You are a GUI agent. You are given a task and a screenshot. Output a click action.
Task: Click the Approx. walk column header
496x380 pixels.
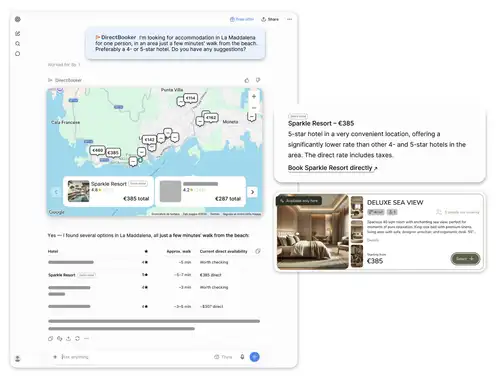click(x=179, y=251)
